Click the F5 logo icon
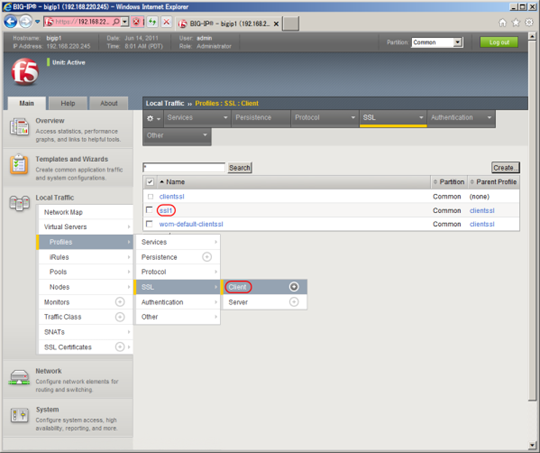This screenshot has width=540, height=453. click(25, 71)
